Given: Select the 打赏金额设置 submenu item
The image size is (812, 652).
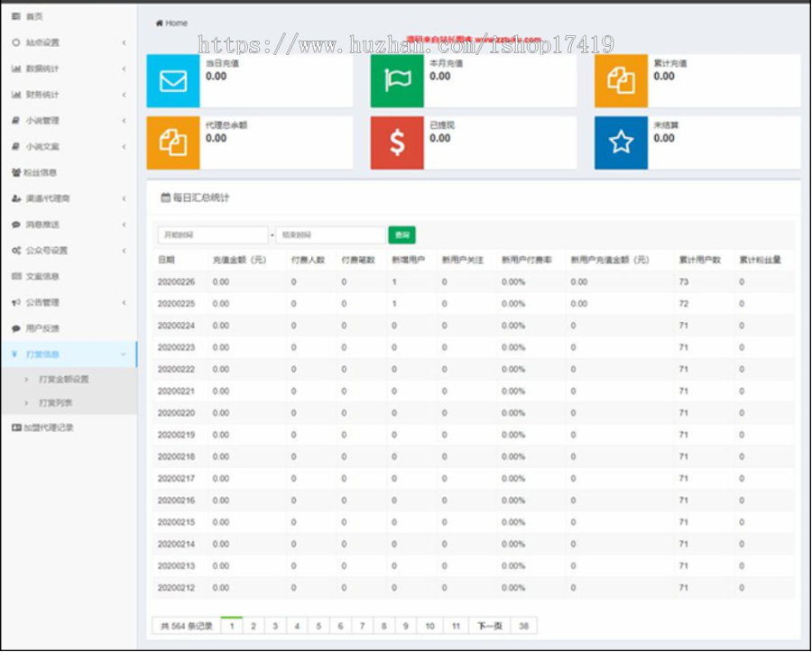Looking at the screenshot, I should click(x=63, y=380).
